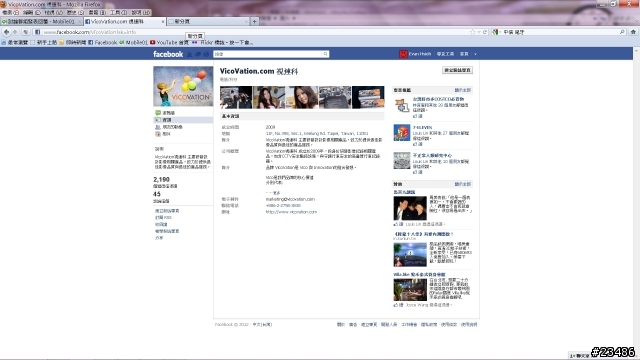
Task: Open the http://www.vicovation.com website link
Action: click(x=291, y=212)
